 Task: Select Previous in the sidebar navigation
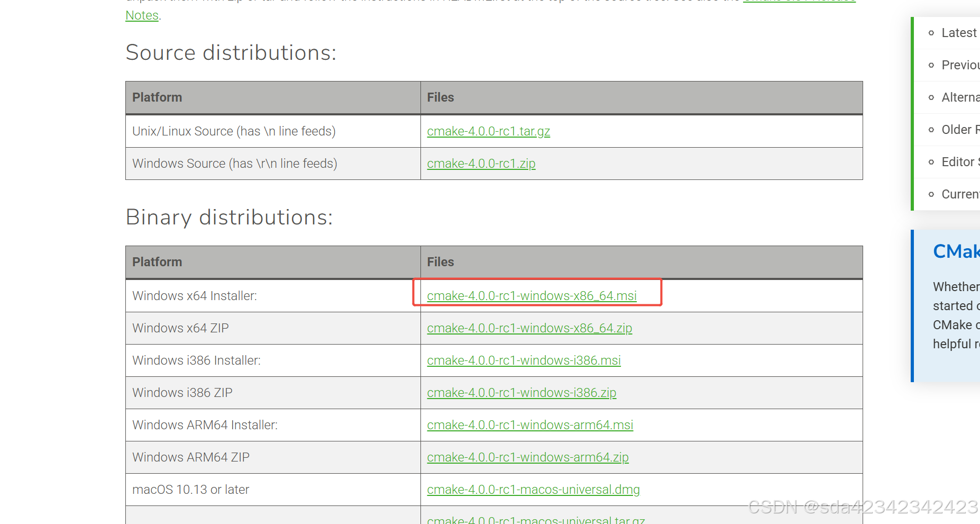(x=959, y=65)
